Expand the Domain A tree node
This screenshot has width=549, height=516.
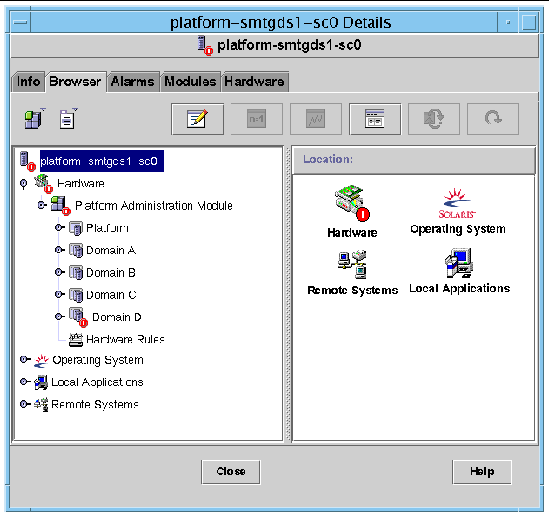[x=60, y=250]
